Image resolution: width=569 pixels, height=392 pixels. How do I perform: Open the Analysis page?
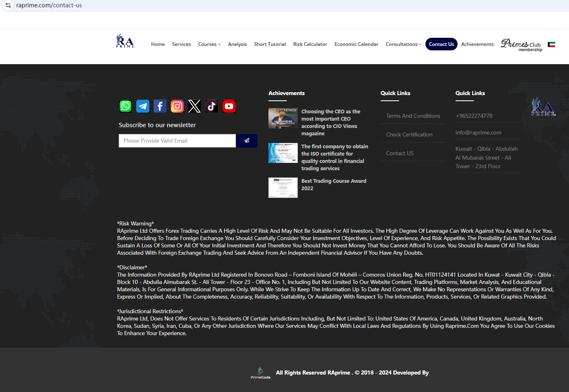tap(238, 44)
